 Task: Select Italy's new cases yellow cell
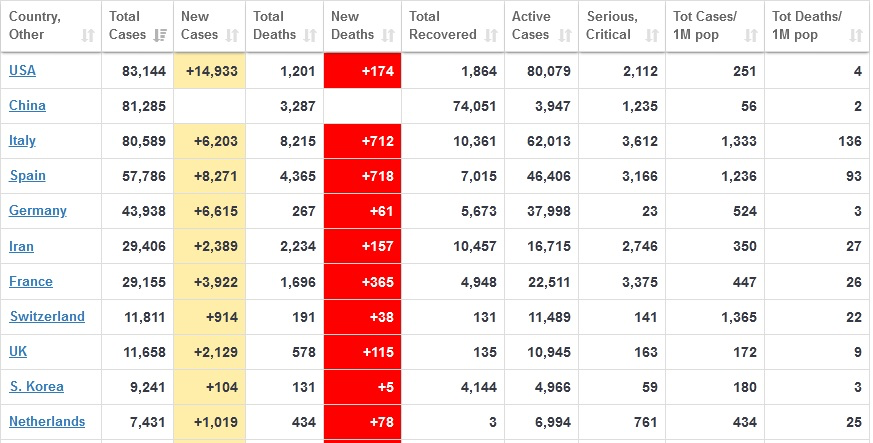point(209,141)
